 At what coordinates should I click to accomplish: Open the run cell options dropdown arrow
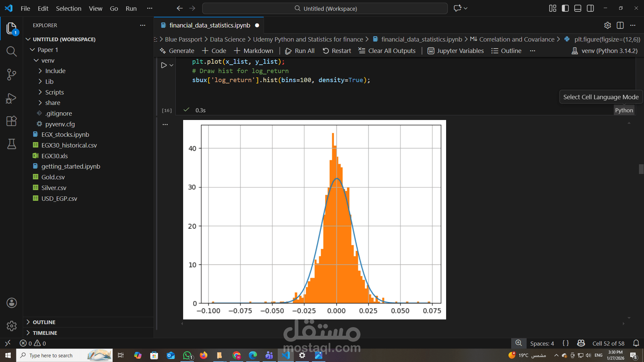(171, 65)
